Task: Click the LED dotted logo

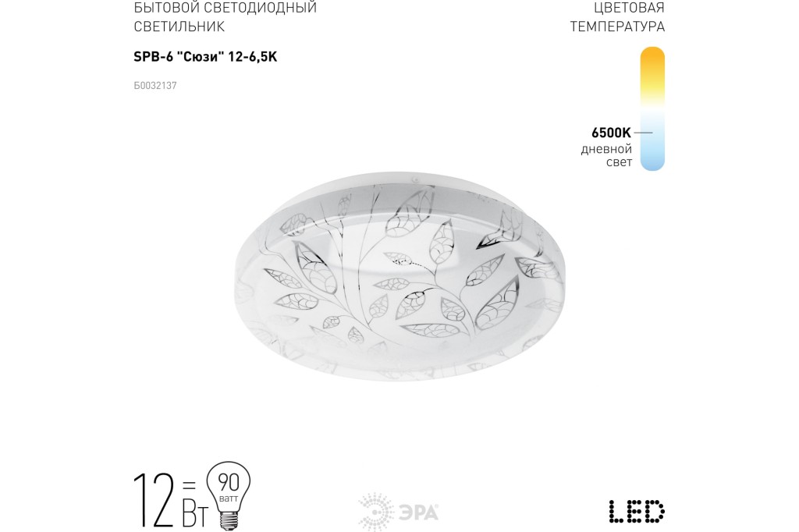Action: click(637, 511)
